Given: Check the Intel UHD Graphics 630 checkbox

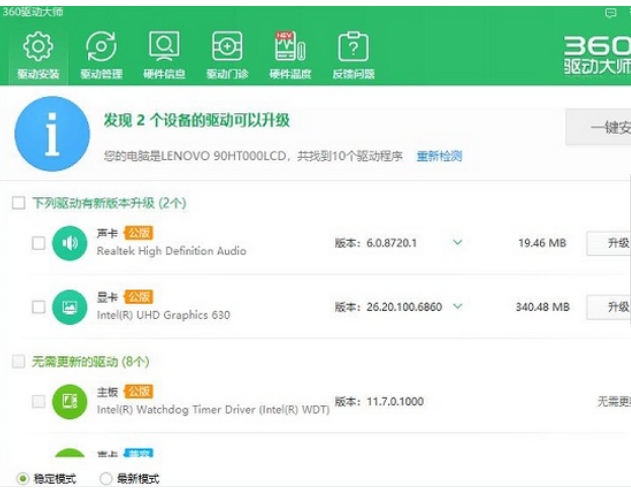Looking at the screenshot, I should tap(38, 307).
